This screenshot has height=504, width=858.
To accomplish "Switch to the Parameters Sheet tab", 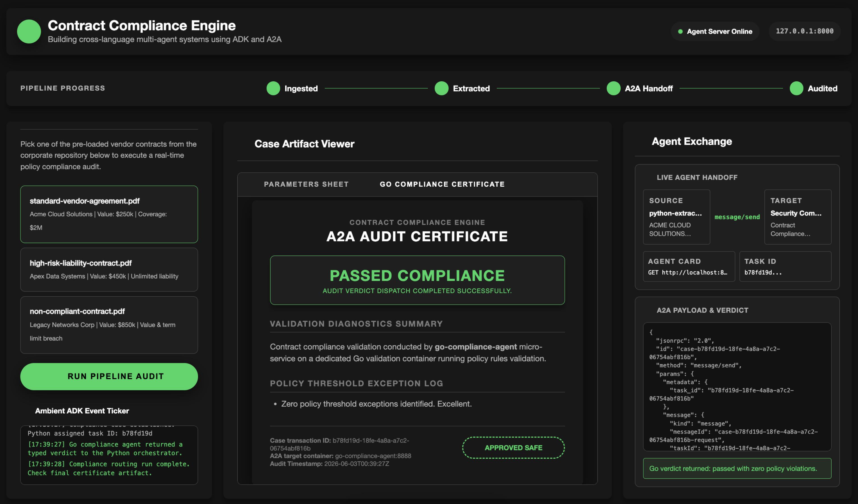I will pyautogui.click(x=306, y=184).
